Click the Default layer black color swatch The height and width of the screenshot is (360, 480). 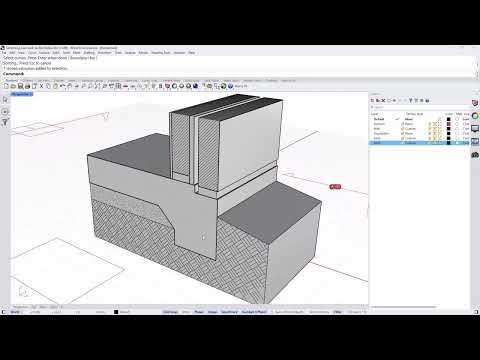(x=449, y=119)
